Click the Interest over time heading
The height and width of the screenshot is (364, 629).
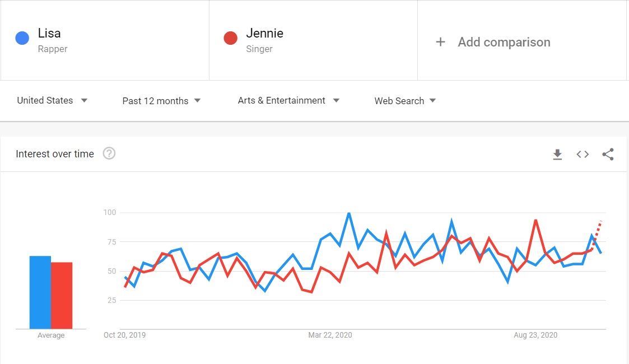click(x=55, y=154)
